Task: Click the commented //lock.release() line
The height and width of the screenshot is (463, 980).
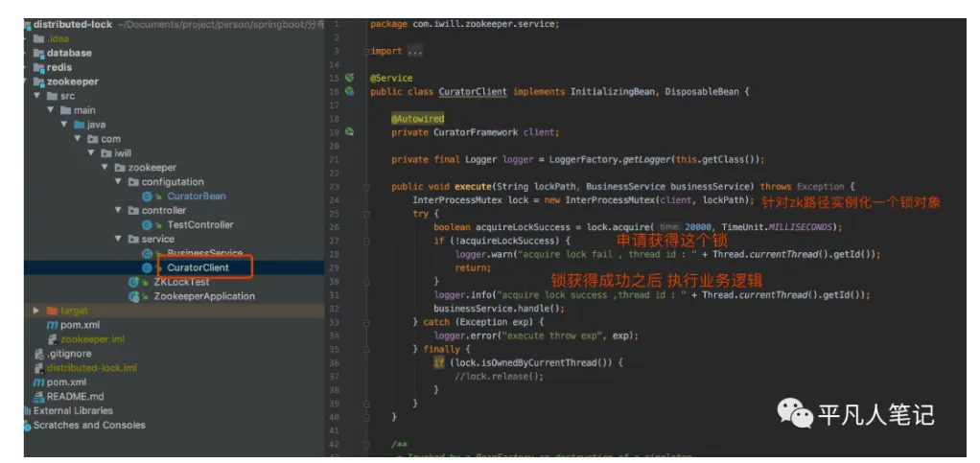Action: pos(500,377)
